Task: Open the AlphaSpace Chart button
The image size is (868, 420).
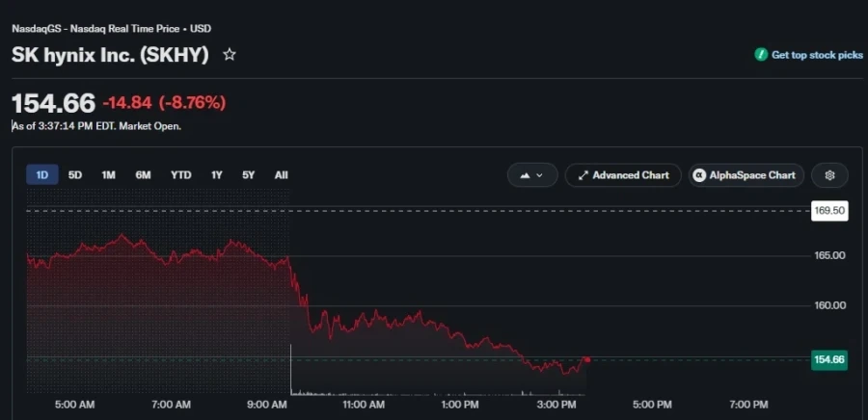Action: click(x=746, y=175)
